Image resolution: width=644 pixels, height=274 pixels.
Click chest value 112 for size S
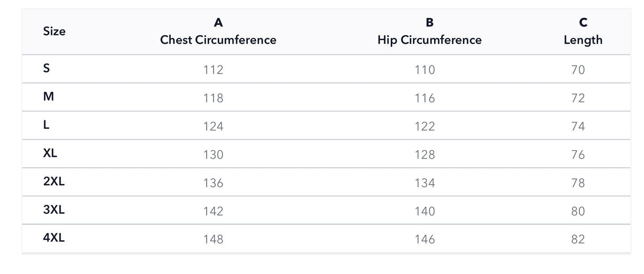click(x=213, y=70)
